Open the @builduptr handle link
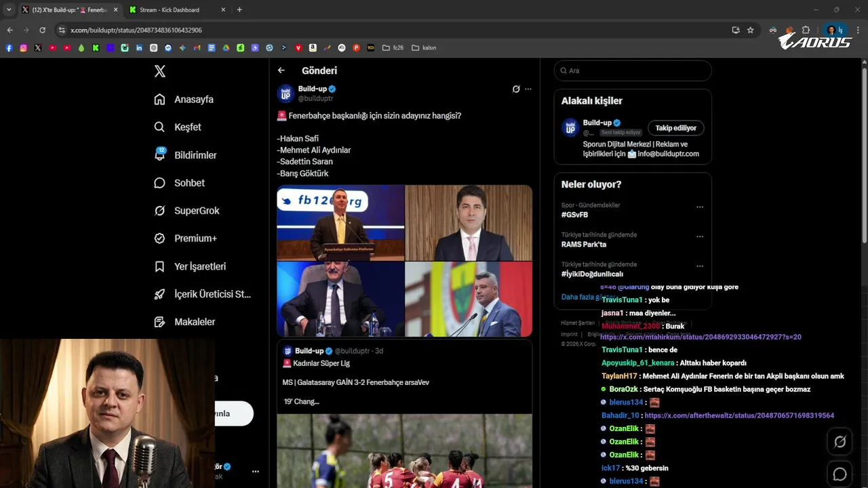This screenshot has width=868, height=488. pos(315,99)
